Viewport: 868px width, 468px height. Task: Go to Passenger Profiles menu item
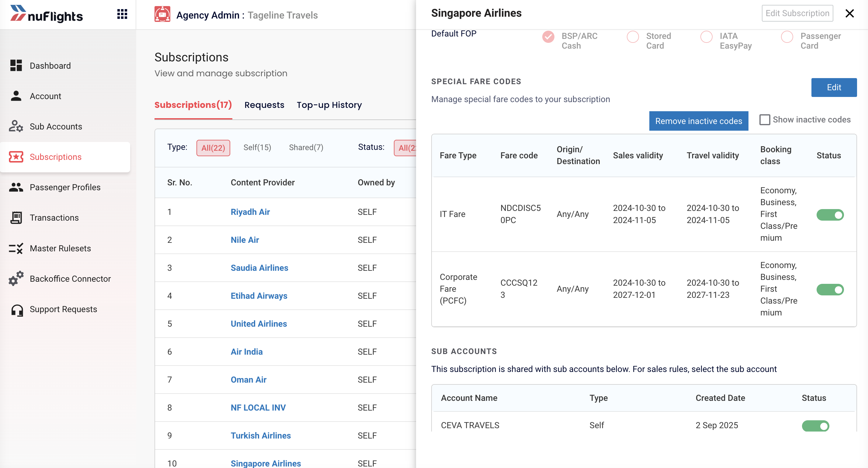pyautogui.click(x=65, y=187)
